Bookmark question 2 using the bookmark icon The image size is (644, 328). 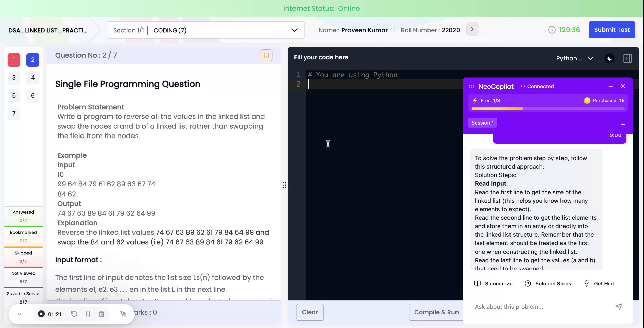tap(267, 55)
